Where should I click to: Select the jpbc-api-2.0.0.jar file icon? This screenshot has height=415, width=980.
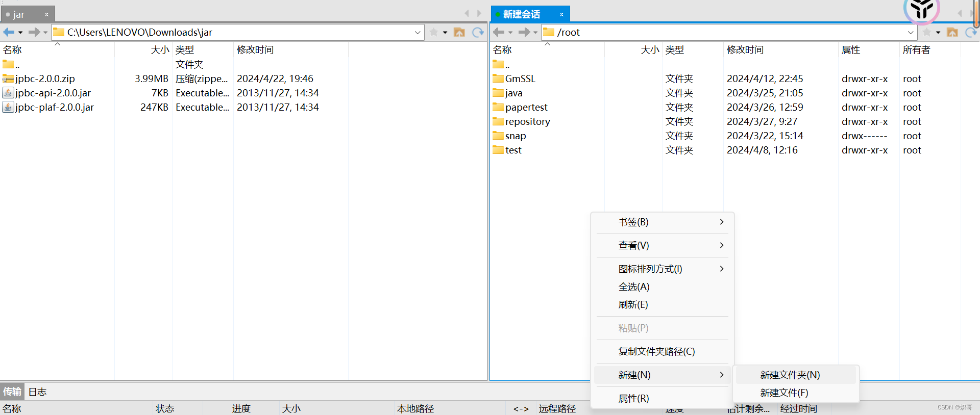coord(8,93)
